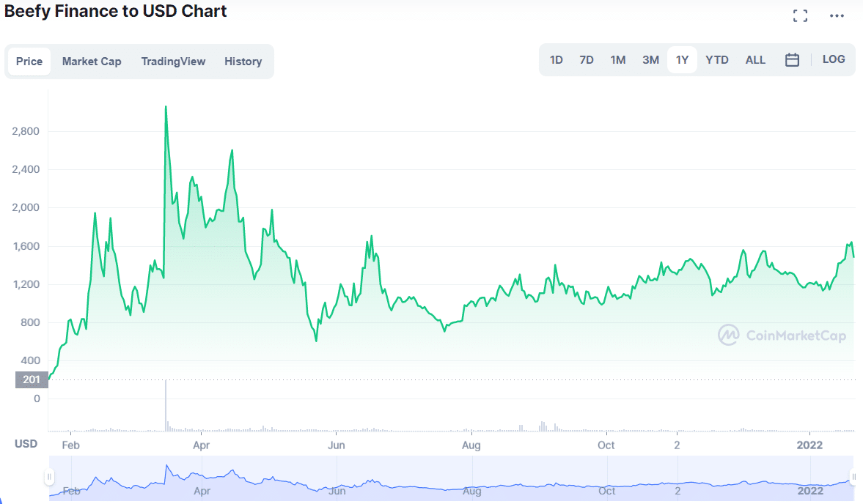Image resolution: width=863 pixels, height=504 pixels.
Task: Select the YTD time range
Action: [717, 60]
